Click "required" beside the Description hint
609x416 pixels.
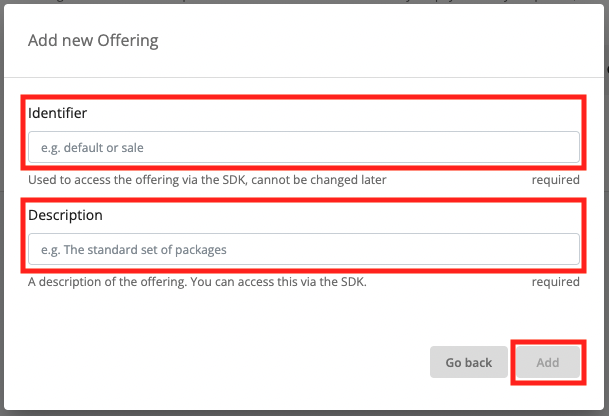[x=555, y=282]
